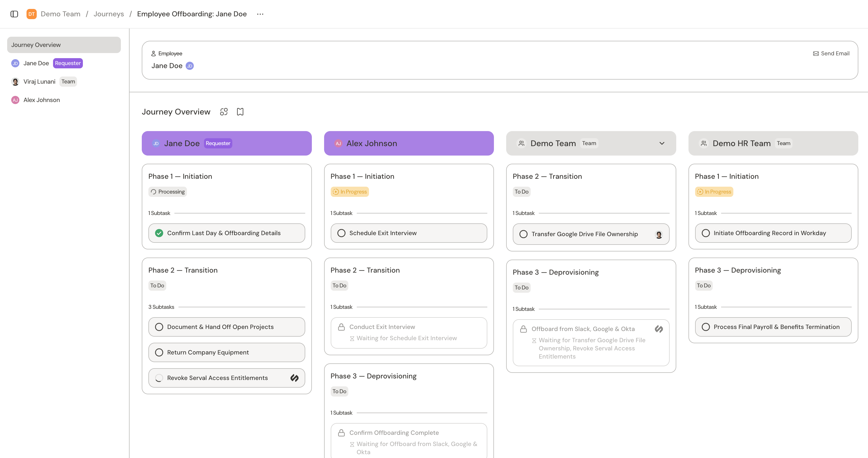868x458 pixels.
Task: Click the Employee person icon in header card
Action: tap(153, 54)
